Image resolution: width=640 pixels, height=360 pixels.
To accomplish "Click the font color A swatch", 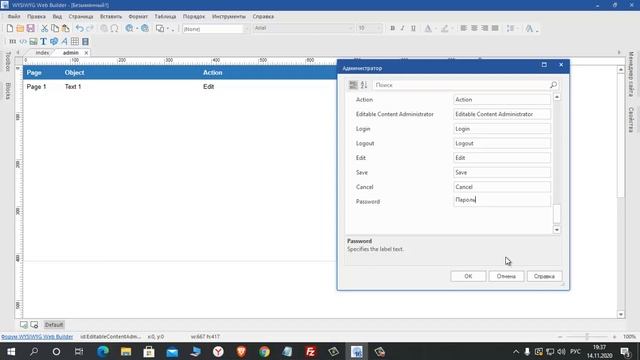I will pos(428,28).
